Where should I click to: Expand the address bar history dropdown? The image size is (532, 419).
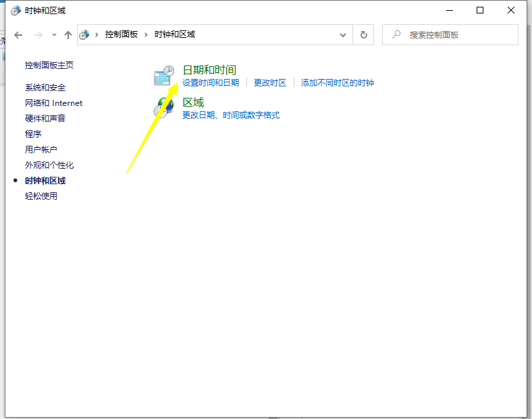(343, 34)
